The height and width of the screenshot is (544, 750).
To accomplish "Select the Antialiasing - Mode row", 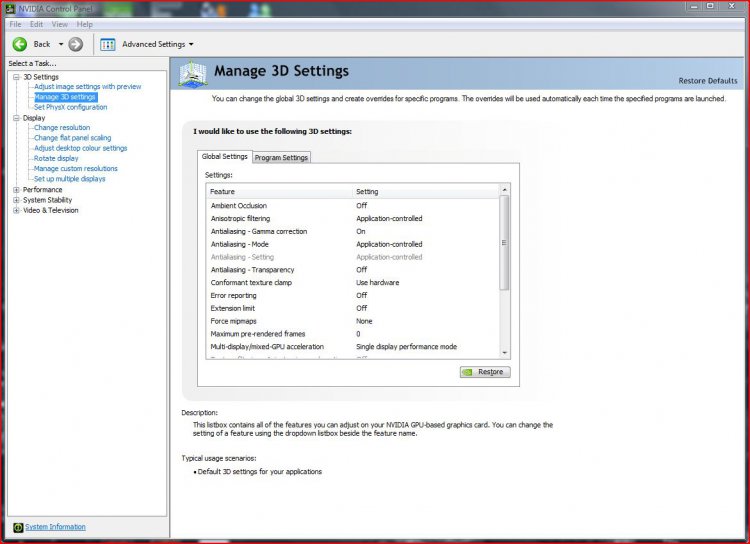I will point(353,244).
